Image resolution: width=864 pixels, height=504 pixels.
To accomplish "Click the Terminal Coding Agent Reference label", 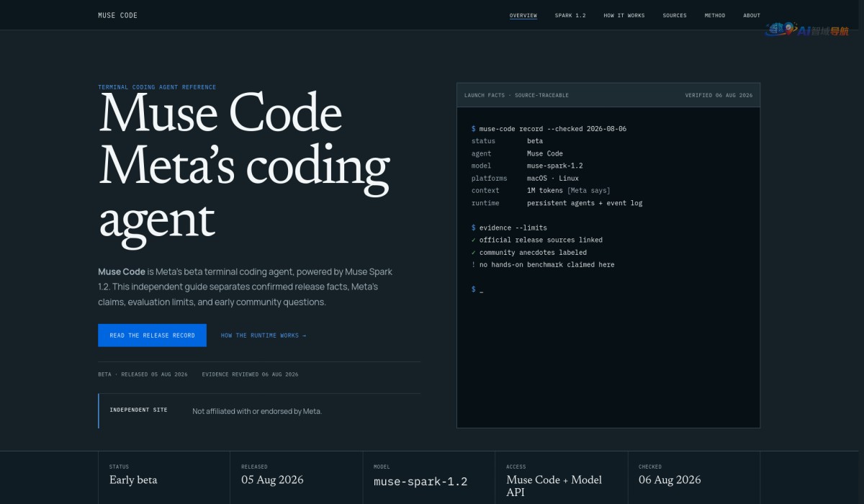I will coord(157,87).
